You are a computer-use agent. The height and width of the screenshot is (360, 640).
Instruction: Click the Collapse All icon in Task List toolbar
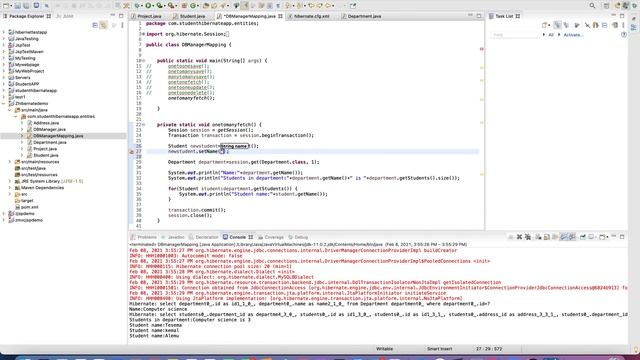coord(604,25)
